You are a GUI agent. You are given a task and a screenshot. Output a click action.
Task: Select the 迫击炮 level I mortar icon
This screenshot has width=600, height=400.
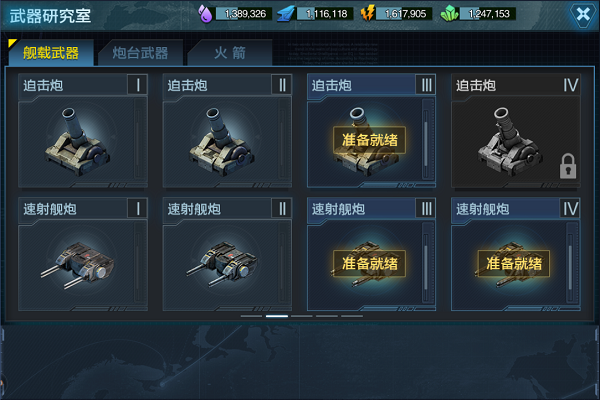coord(78,142)
